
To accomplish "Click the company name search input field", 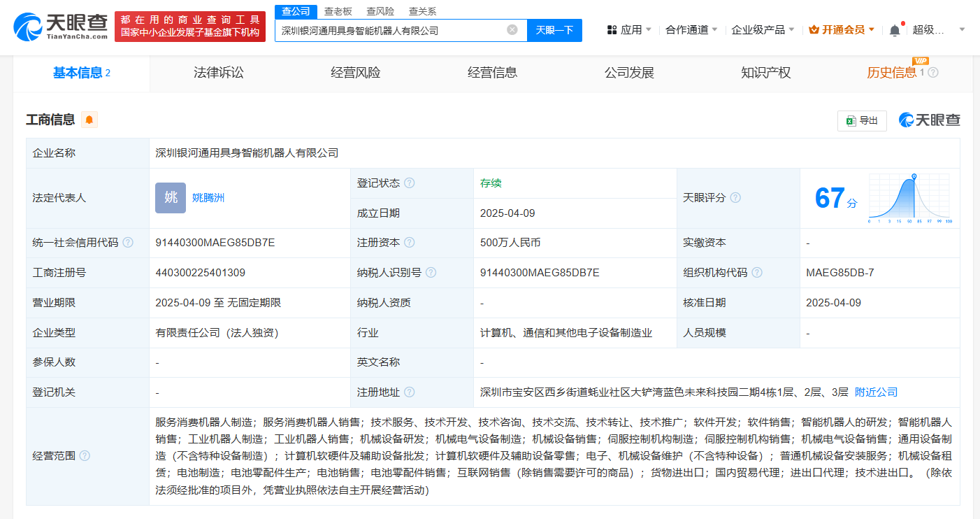I will (x=391, y=30).
